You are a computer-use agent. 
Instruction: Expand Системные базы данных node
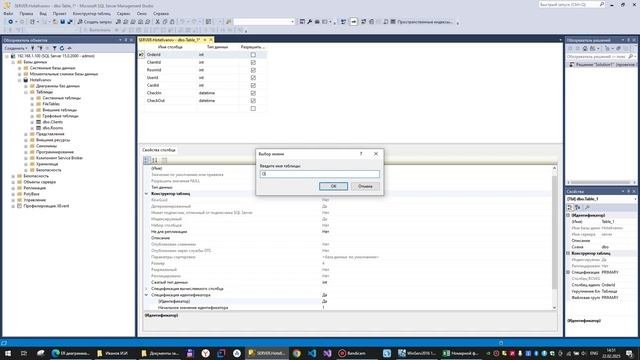(x=20, y=68)
